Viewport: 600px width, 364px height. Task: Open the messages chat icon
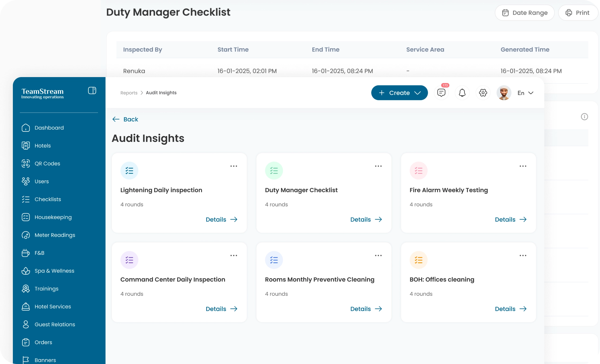pyautogui.click(x=441, y=93)
